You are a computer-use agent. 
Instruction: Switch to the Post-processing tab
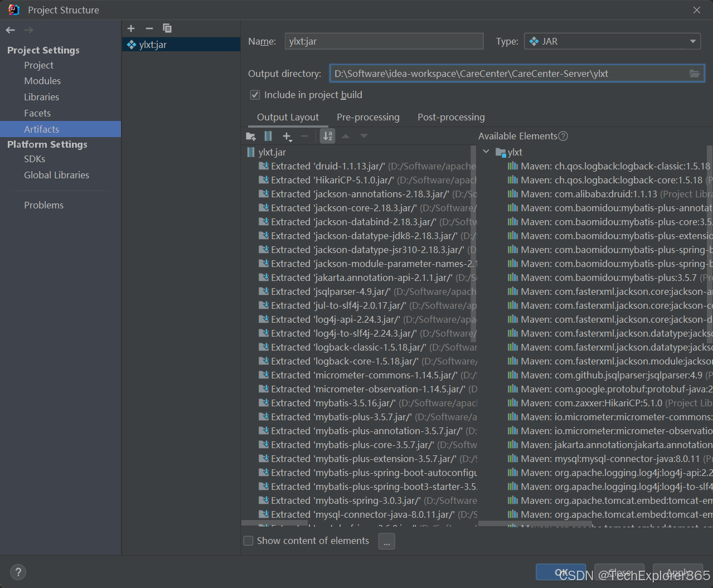451,117
